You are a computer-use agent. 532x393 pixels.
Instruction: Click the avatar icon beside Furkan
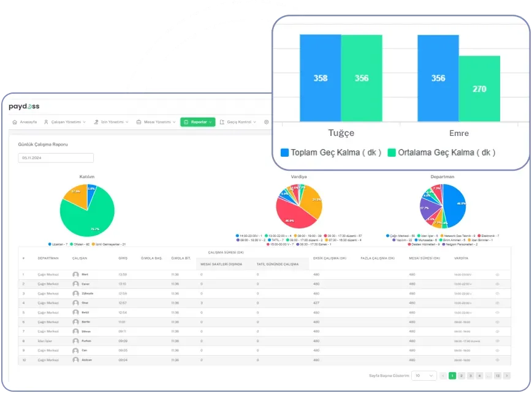pos(75,341)
